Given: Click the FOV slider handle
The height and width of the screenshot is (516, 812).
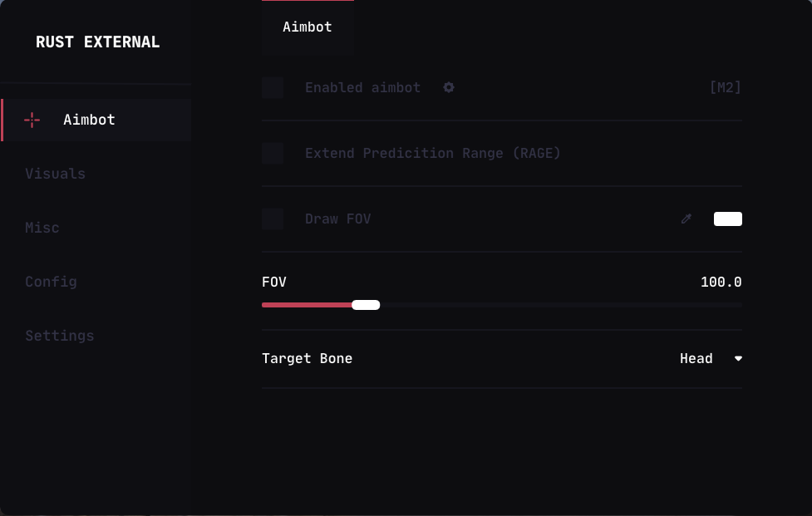Looking at the screenshot, I should 366,305.
